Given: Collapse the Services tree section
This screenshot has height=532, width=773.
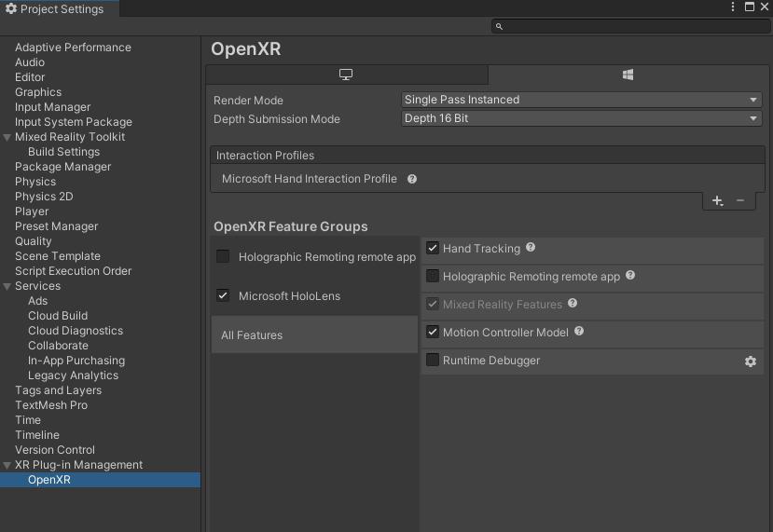Looking at the screenshot, I should click(x=7, y=286).
